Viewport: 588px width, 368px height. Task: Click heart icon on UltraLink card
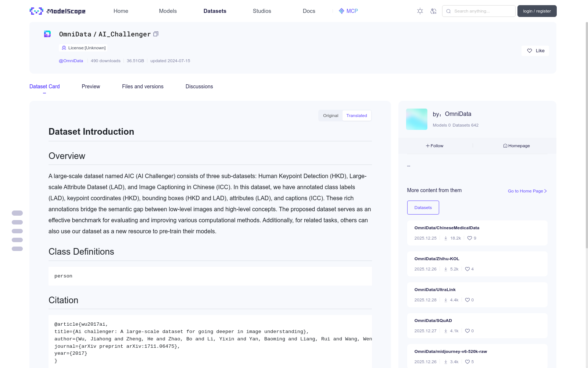tap(467, 300)
